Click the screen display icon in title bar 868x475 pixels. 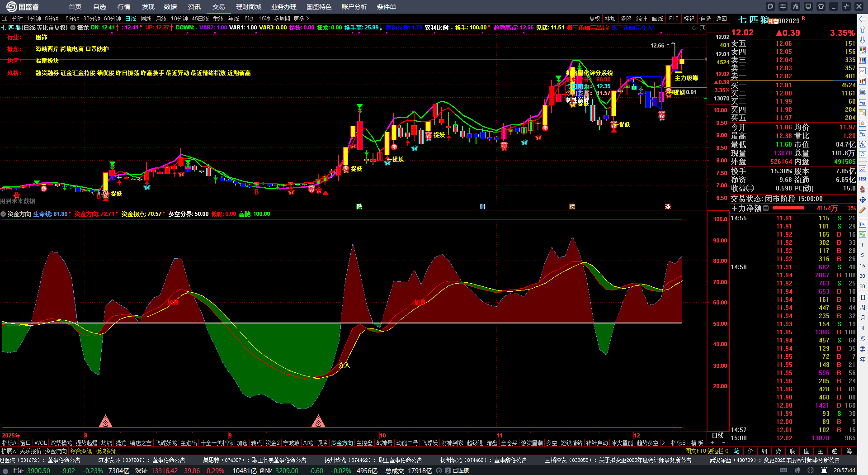coord(808,6)
